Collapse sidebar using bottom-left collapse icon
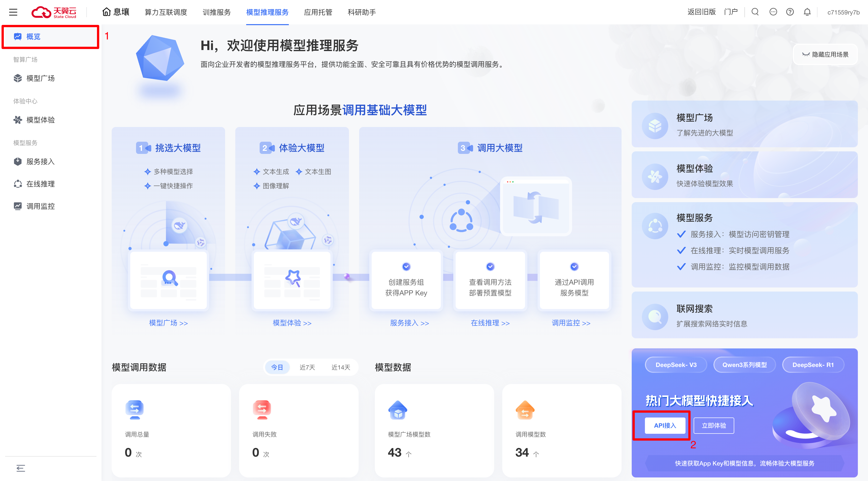Image resolution: width=868 pixels, height=481 pixels. (x=21, y=468)
